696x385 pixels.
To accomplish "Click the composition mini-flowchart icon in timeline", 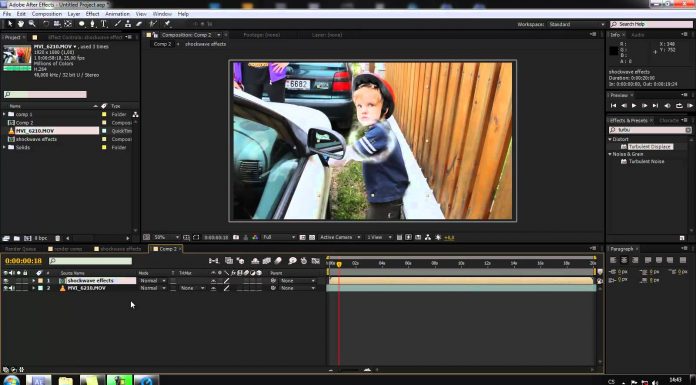I will click(214, 261).
